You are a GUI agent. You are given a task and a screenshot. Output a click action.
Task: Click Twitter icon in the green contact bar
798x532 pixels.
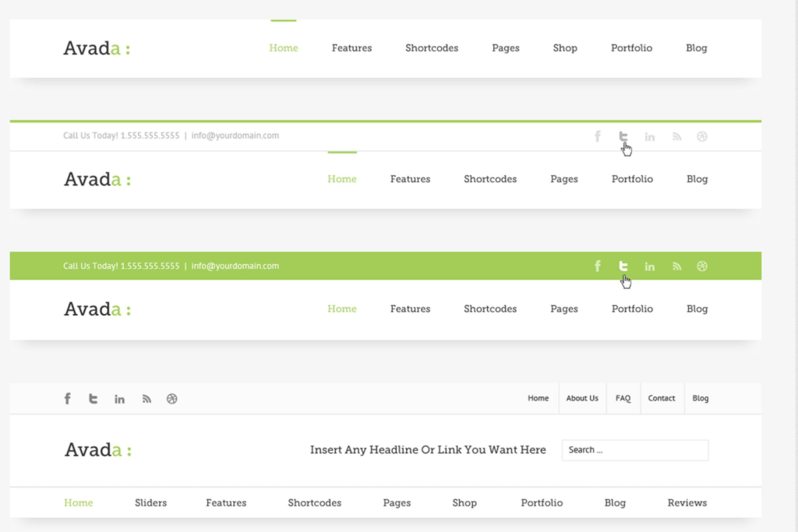coord(623,266)
